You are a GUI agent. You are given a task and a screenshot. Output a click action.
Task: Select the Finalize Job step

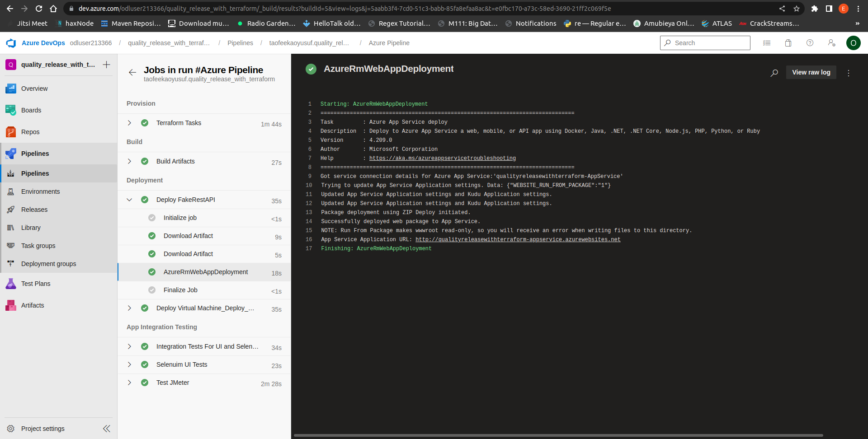[204, 290]
